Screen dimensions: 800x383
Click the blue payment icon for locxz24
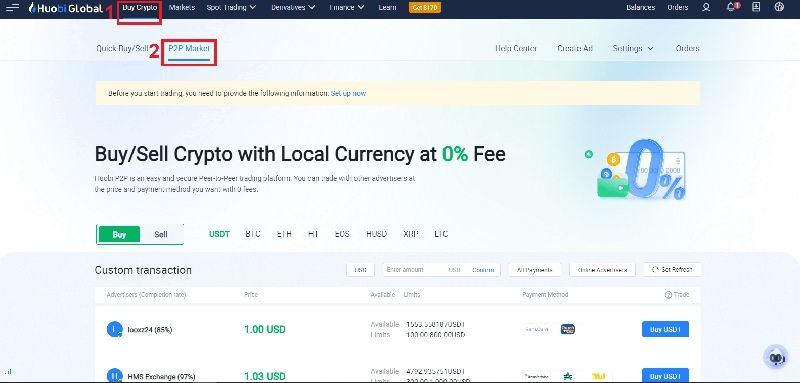point(568,329)
